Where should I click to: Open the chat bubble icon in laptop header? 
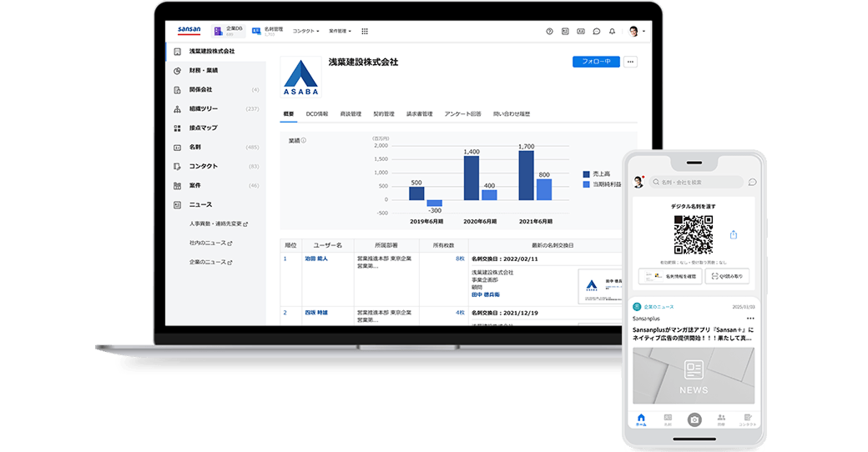[x=596, y=32]
